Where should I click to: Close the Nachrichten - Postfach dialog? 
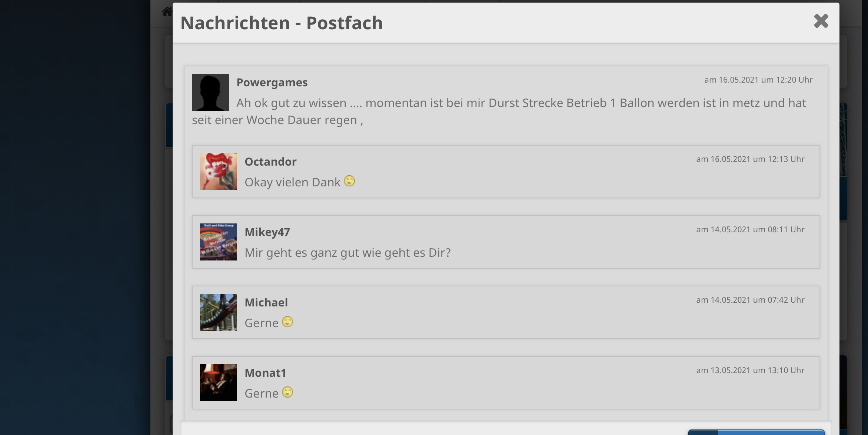(x=821, y=21)
